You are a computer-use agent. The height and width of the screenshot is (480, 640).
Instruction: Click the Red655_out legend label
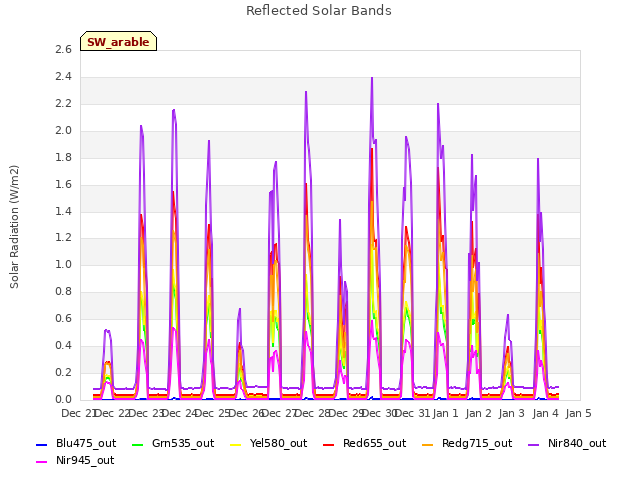click(x=374, y=443)
